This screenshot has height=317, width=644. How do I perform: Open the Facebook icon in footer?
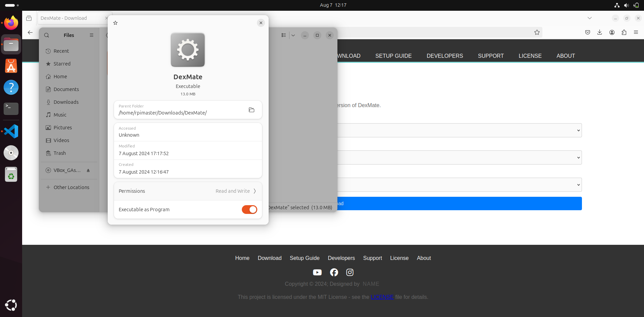334,272
